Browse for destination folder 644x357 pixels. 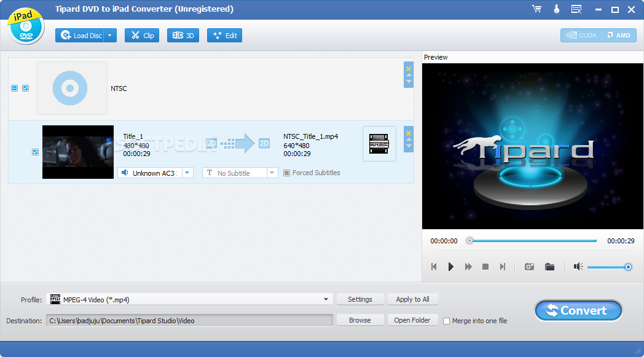tap(360, 320)
